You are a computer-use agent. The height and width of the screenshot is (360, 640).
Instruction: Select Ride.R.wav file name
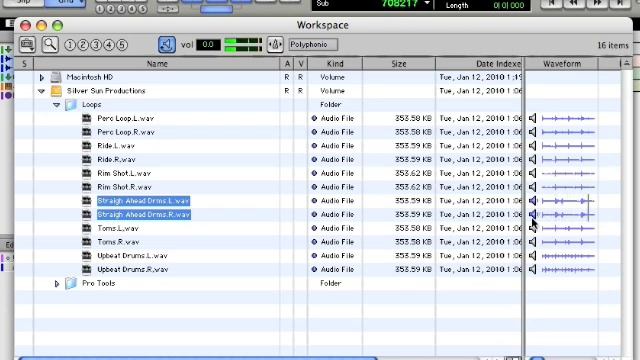pyautogui.click(x=116, y=160)
